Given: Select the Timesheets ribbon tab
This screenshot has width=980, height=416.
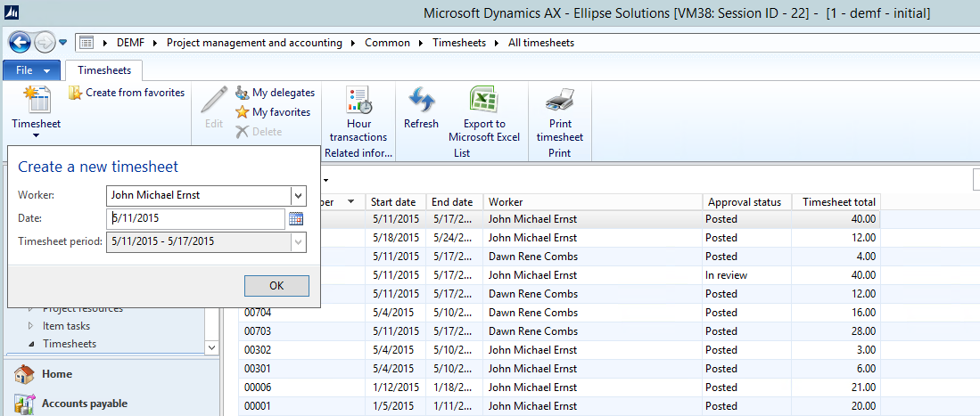Looking at the screenshot, I should pos(104,69).
